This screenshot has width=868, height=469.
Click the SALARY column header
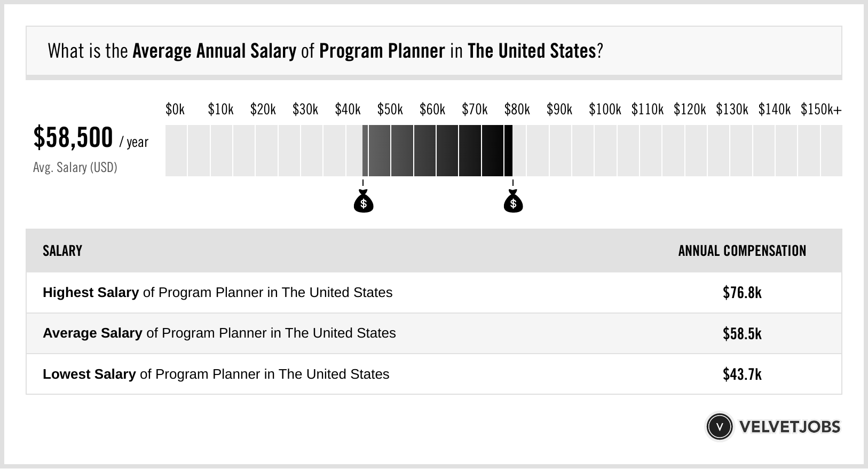[x=62, y=251]
